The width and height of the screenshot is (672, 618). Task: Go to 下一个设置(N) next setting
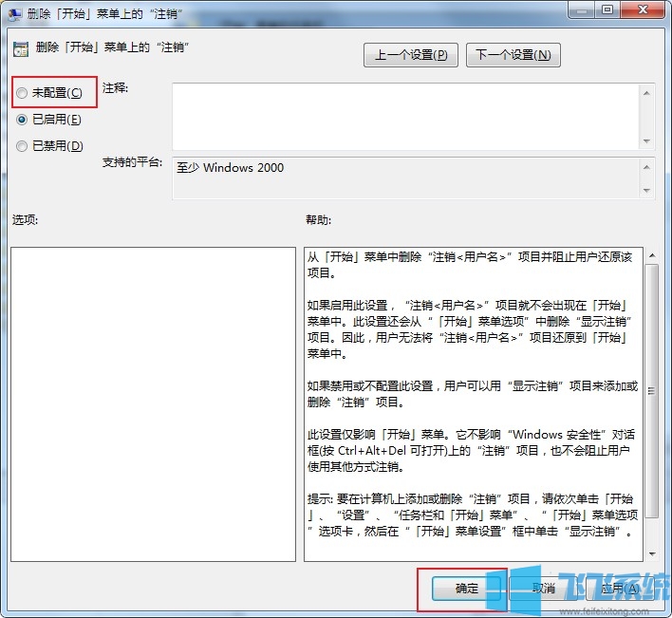[x=513, y=55]
